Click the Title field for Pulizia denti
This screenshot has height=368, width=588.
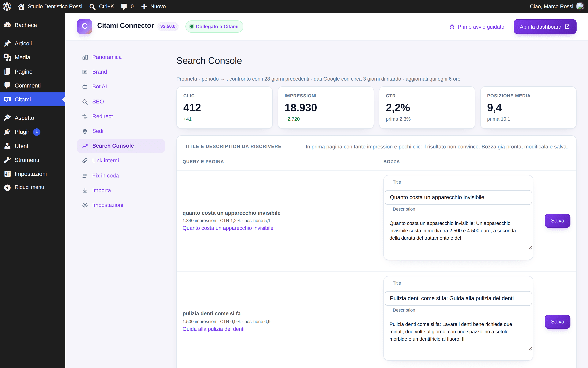pyautogui.click(x=458, y=298)
